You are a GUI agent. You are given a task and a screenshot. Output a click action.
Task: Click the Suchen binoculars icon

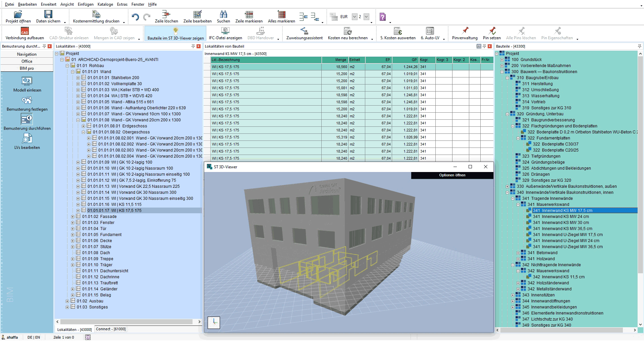coord(223,14)
